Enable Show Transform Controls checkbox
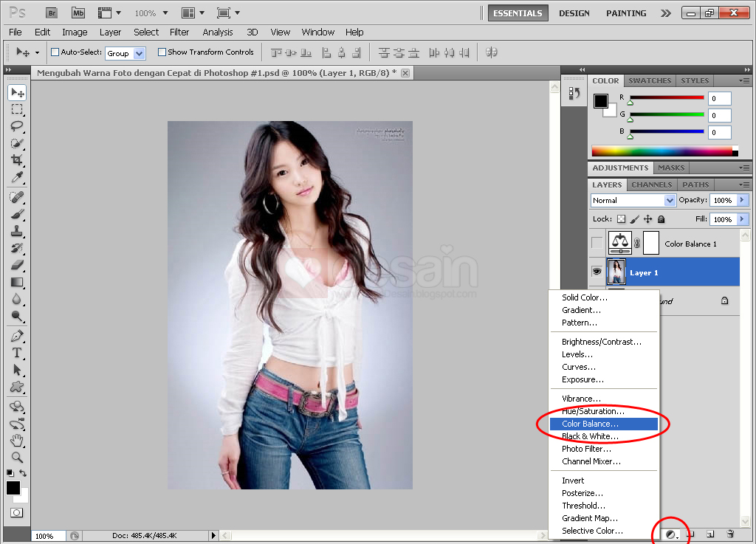 pos(162,52)
